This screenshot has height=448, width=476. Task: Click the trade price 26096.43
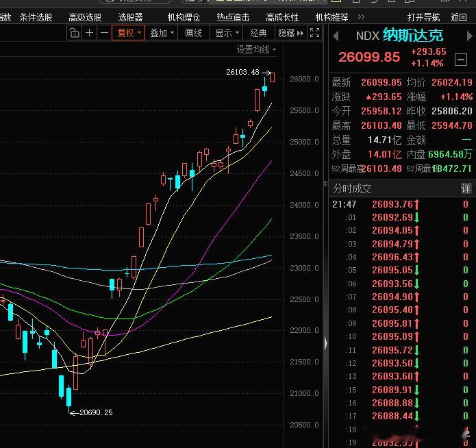(392, 257)
